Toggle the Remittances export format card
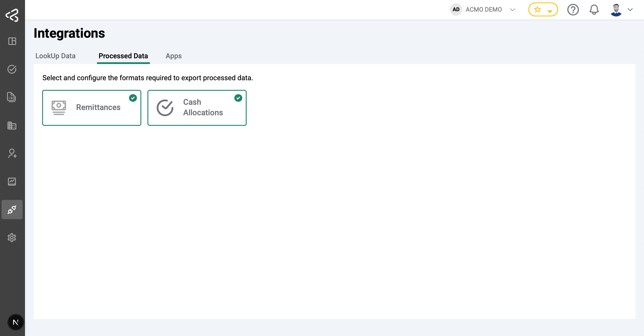Viewport: 644px width, 336px height. [91, 108]
